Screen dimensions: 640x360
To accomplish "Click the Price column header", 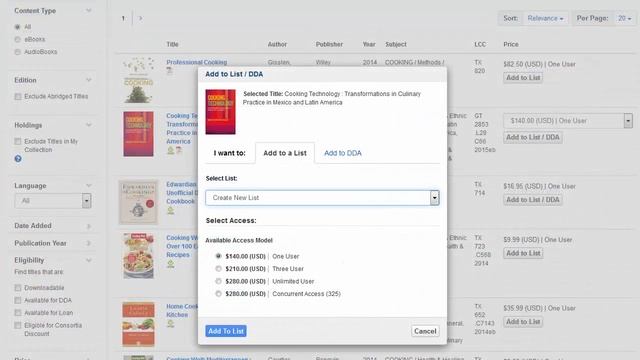I will pyautogui.click(x=511, y=44).
